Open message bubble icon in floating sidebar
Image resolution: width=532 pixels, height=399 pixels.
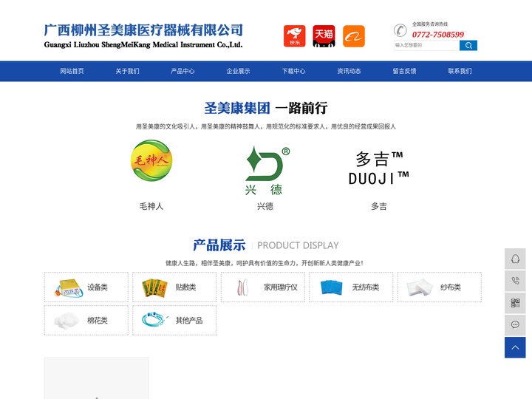(x=515, y=325)
